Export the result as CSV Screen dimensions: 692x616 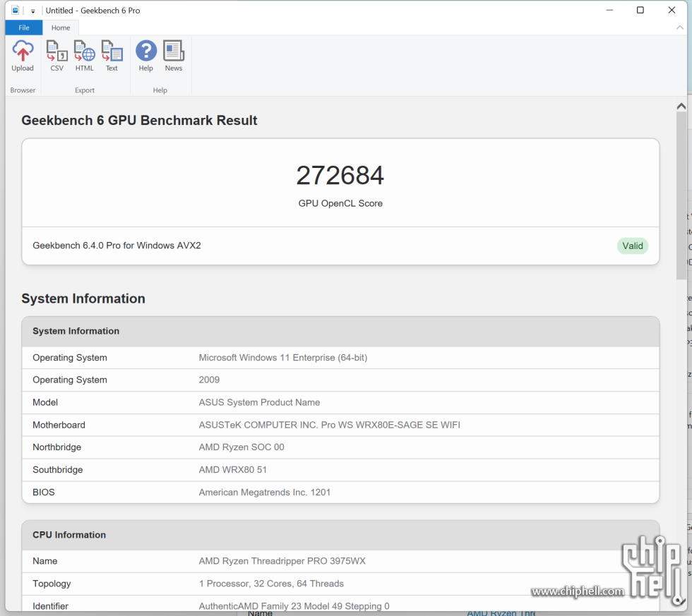(57, 56)
